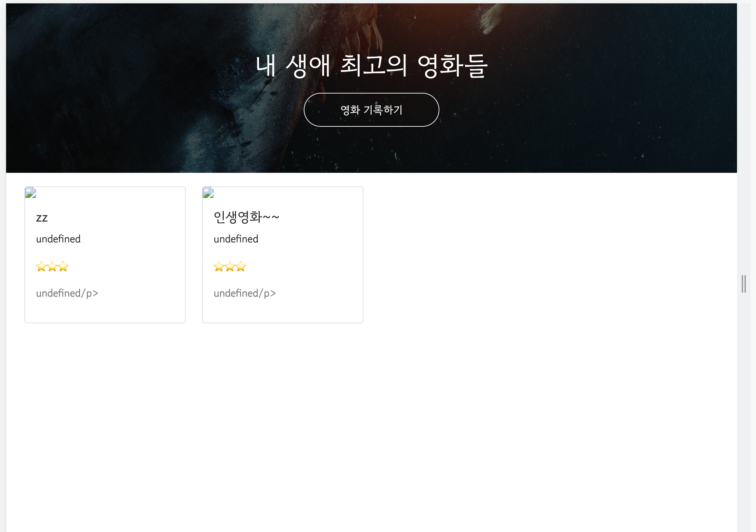Click broken image icon in zz card

31,192
